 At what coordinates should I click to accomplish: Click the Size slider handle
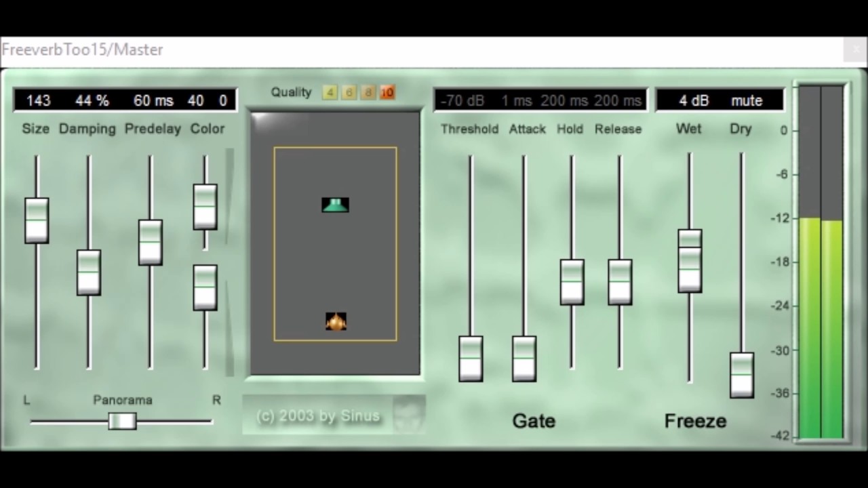(x=37, y=220)
